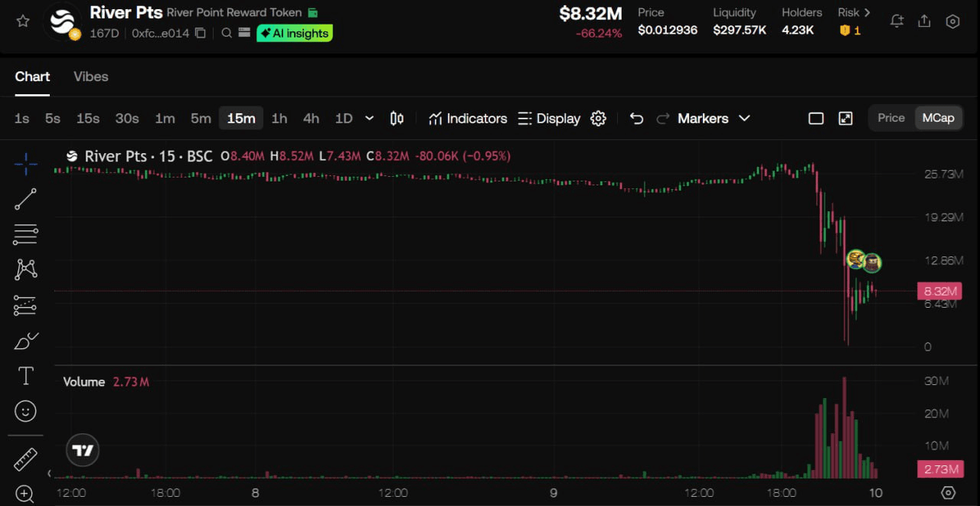The width and height of the screenshot is (980, 506).
Task: Select the crosshair cursor tool
Action: [x=25, y=163]
